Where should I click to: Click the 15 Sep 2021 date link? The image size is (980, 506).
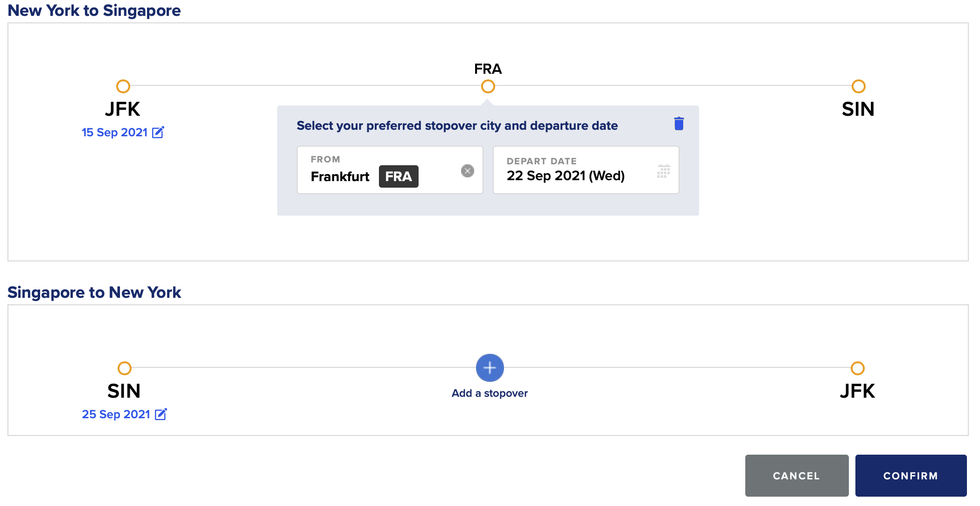(115, 132)
